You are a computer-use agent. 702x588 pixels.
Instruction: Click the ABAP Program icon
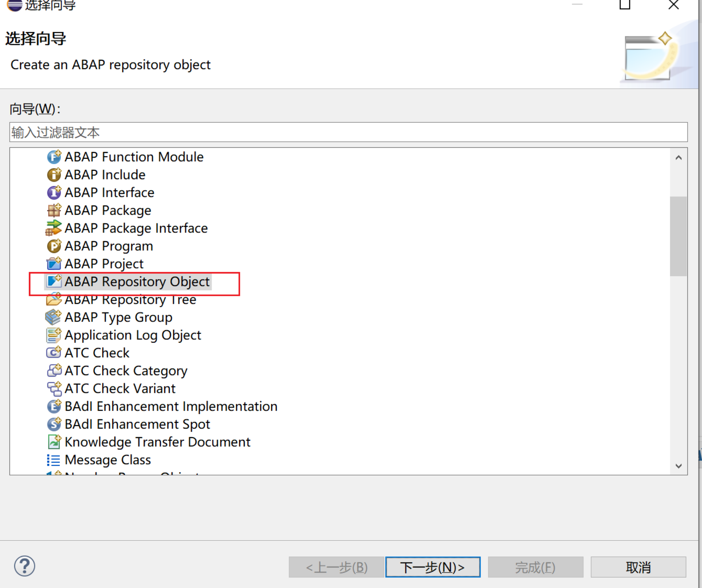(54, 246)
